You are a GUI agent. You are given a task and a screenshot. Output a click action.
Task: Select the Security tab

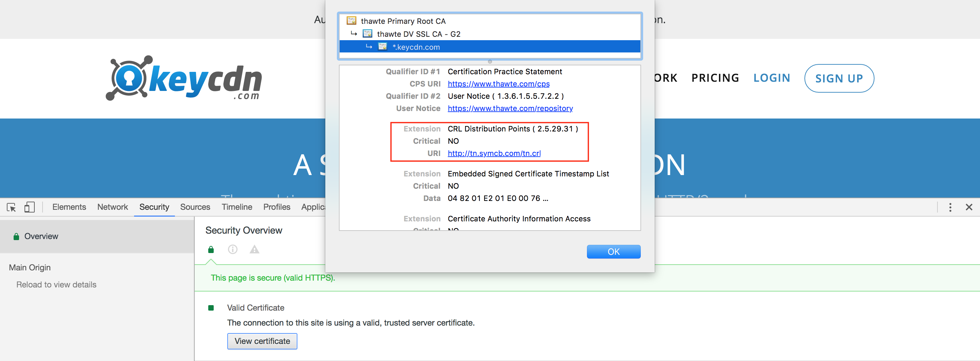point(154,207)
